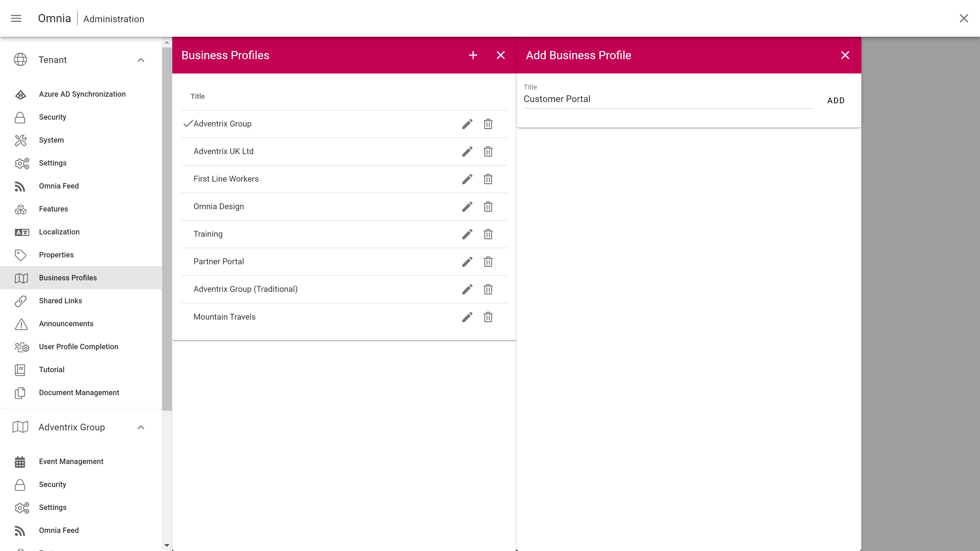Viewport: 980px width, 551px height.
Task: Select the Adventrix Group checked row
Action: click(222, 124)
